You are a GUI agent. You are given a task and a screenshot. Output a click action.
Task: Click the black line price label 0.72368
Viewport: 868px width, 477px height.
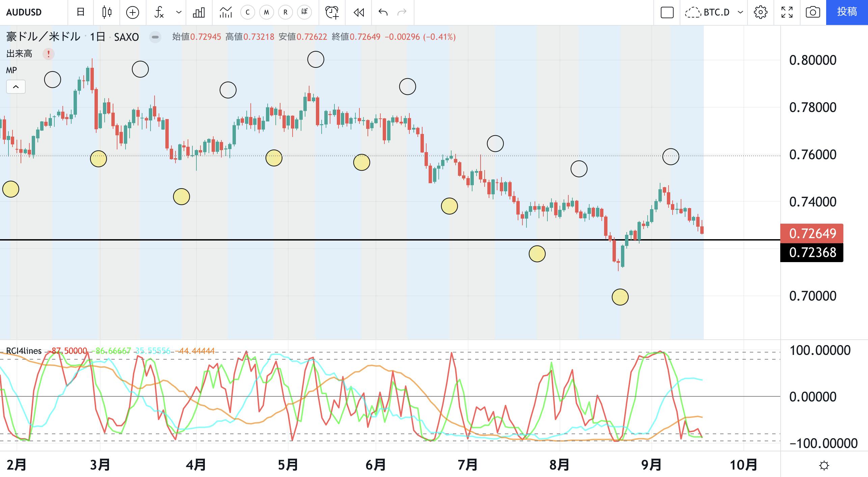click(812, 252)
